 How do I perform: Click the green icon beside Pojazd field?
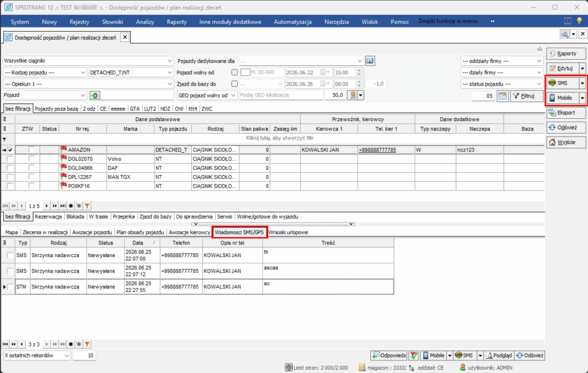(95, 96)
